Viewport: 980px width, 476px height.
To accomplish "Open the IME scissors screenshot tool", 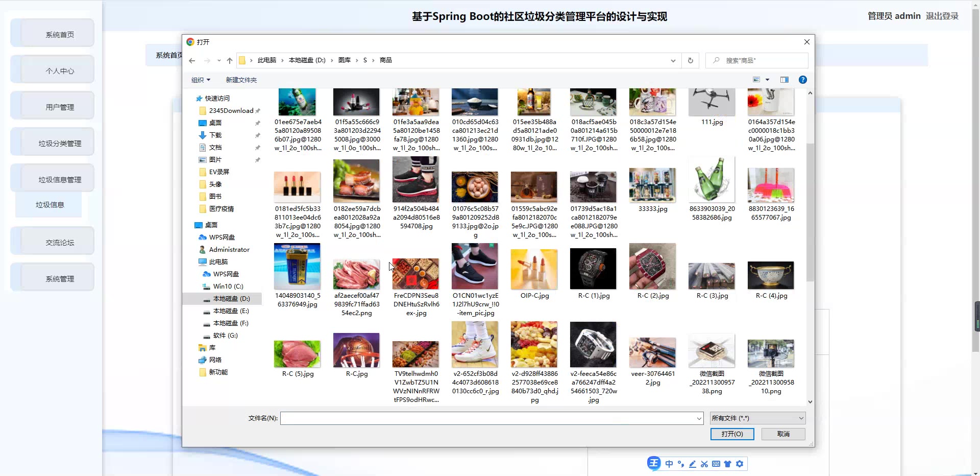I will point(704,464).
